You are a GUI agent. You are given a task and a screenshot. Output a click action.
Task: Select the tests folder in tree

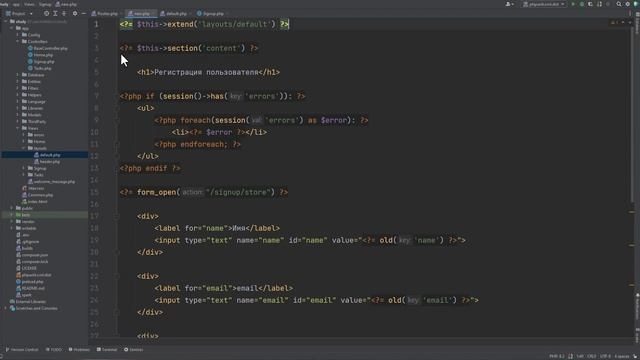(23, 215)
